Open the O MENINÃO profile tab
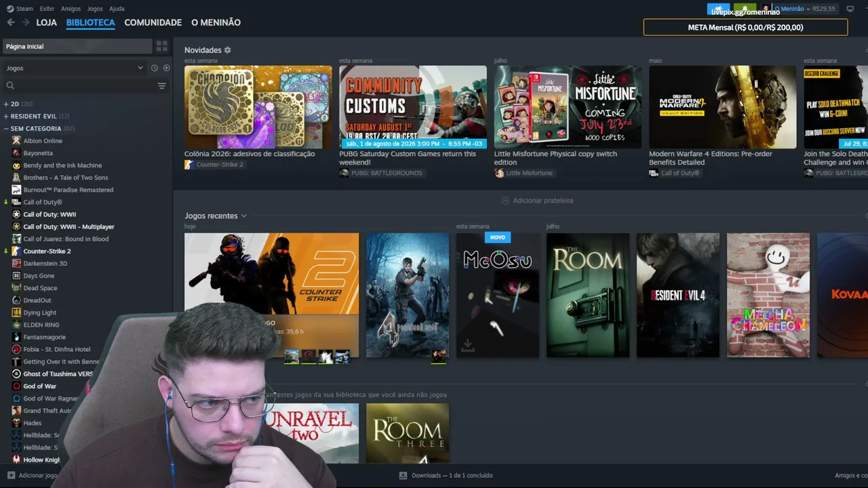The height and width of the screenshot is (488, 868). (216, 22)
